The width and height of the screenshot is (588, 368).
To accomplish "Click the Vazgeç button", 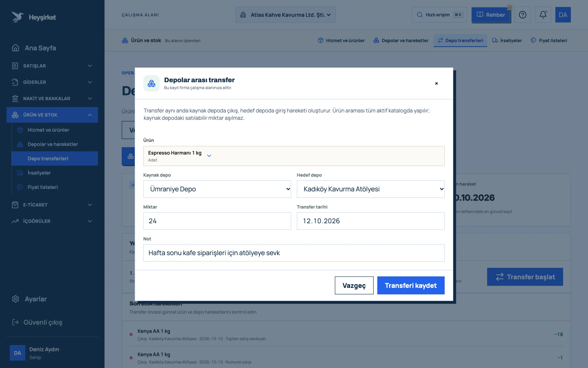I will point(354,285).
